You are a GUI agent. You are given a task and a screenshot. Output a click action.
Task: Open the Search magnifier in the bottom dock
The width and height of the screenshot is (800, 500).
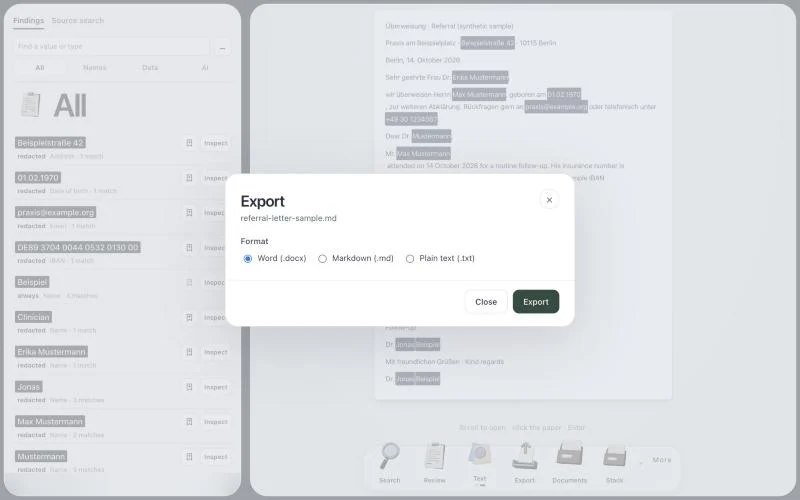pyautogui.click(x=390, y=457)
